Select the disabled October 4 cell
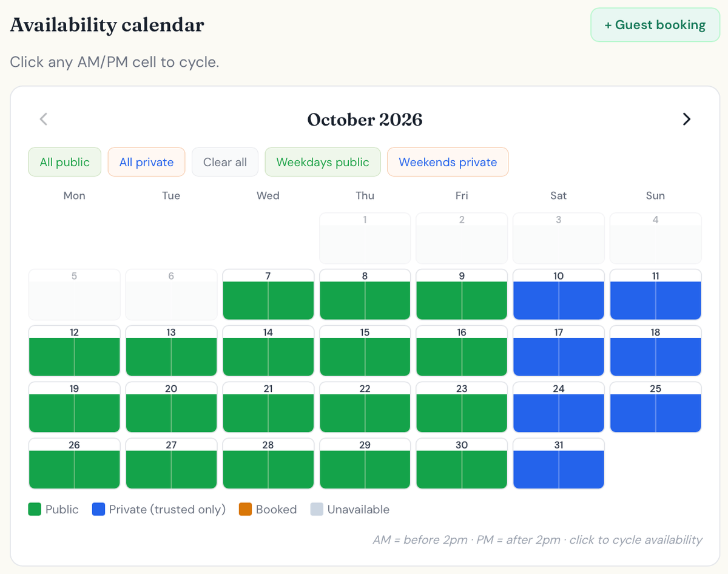This screenshot has width=728, height=574. 656,238
